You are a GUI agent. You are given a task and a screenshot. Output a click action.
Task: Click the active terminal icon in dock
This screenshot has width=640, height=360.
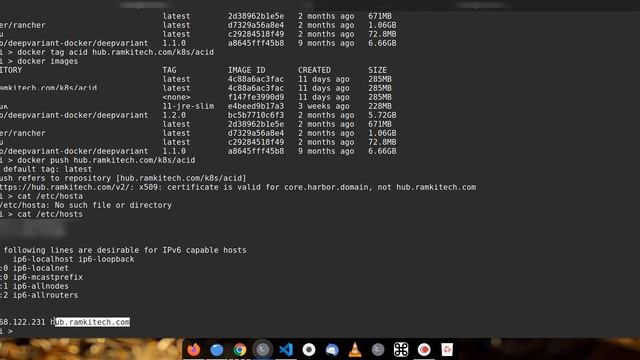(263, 349)
